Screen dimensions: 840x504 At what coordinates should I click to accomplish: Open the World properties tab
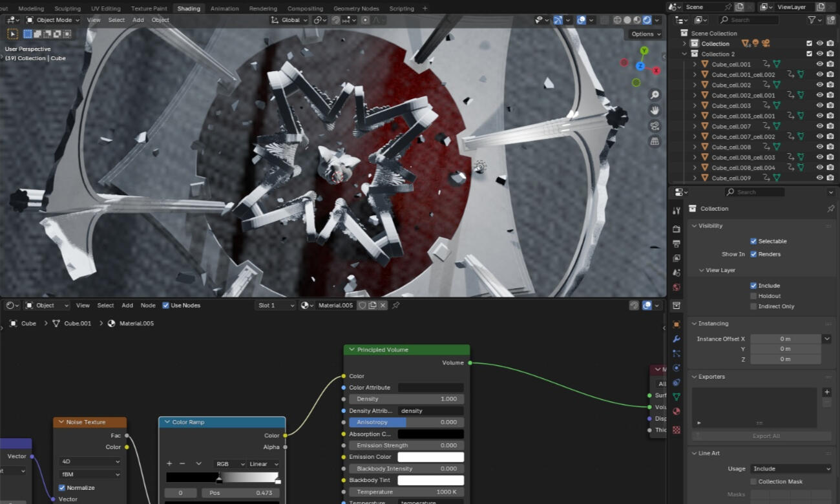tap(677, 288)
